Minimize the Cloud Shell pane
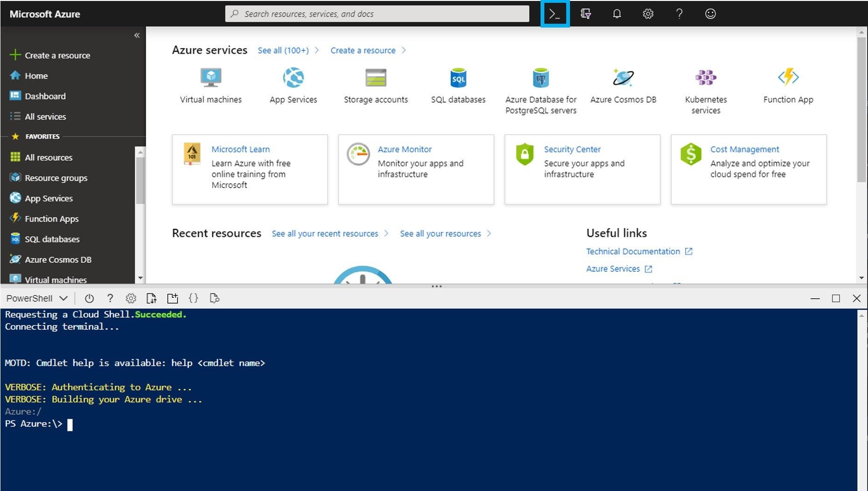868x491 pixels. [815, 299]
